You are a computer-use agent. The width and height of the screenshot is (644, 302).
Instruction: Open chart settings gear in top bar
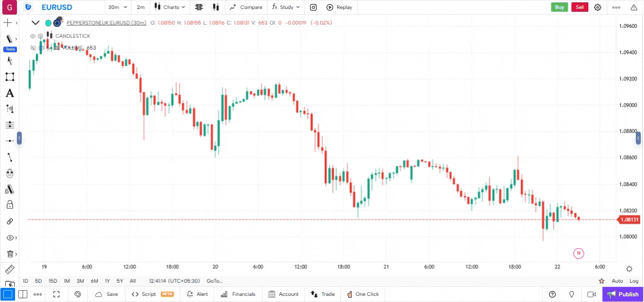[x=598, y=7]
